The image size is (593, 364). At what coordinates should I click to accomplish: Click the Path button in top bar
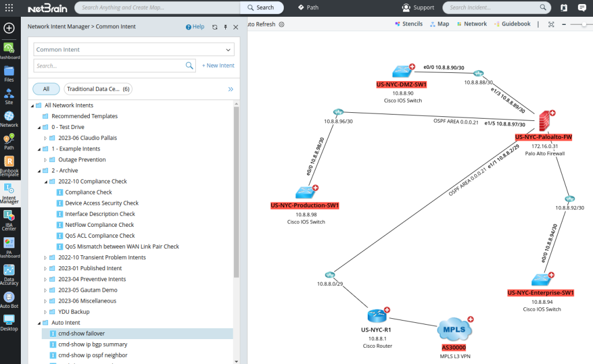pos(308,8)
